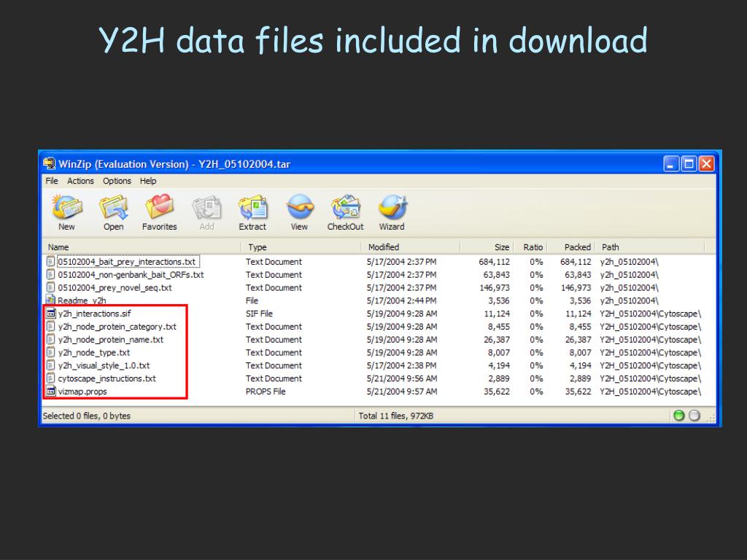
Task: Select file y2h_node_protein_category.txt
Action: click(117, 327)
